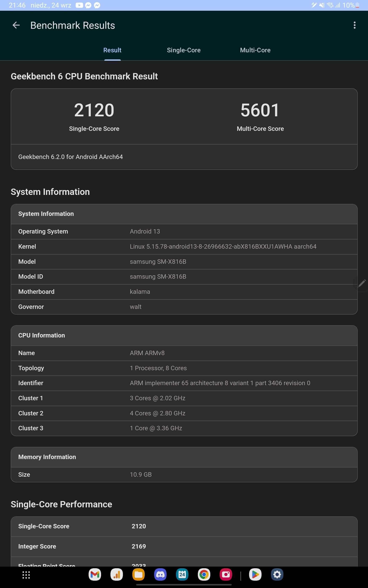Tap the floating pencil edit handle

coord(362,283)
